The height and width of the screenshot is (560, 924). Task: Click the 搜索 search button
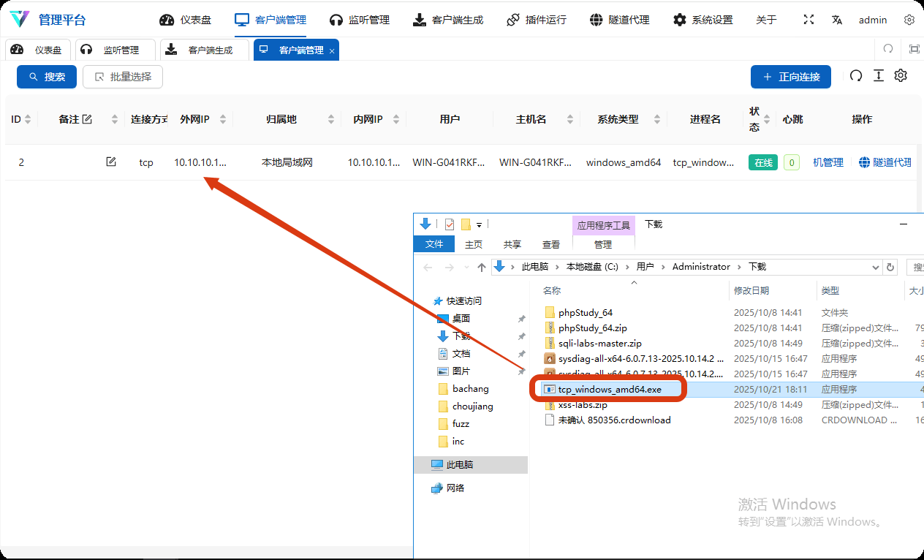46,76
